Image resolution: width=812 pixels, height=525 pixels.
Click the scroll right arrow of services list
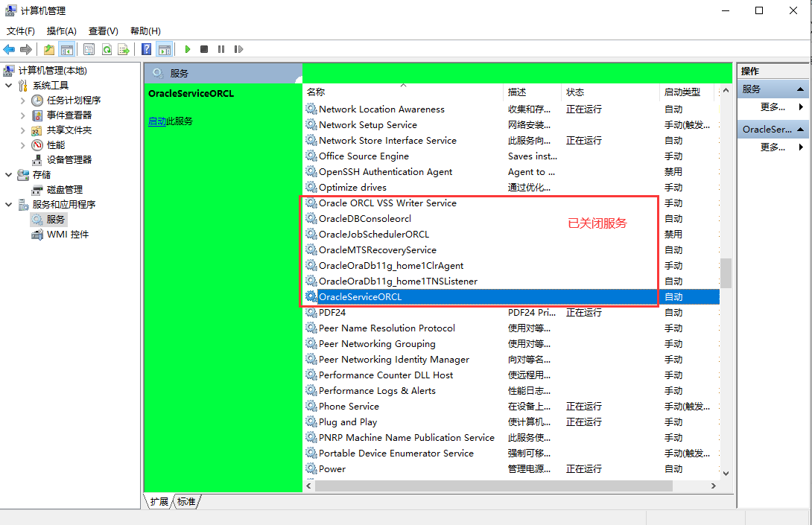[713, 486]
